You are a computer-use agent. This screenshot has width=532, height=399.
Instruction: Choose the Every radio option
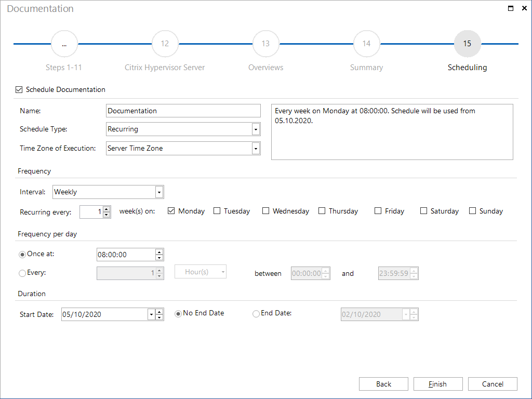click(22, 273)
